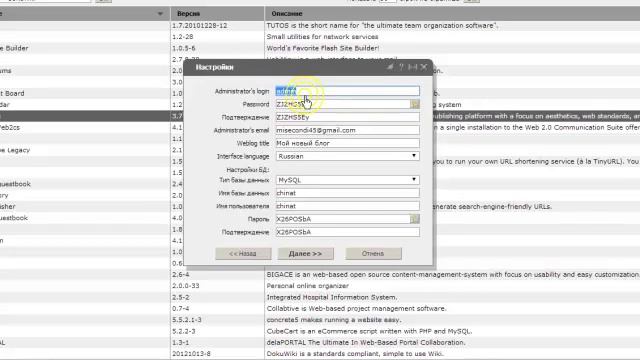Screen dimensions: 640x360
Task: Click the first Подтверждение field with ZJZHS5Ey
Action: coord(347,117)
